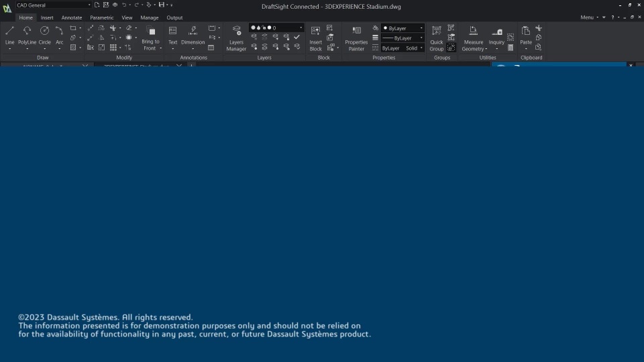Click the Trim scissors icon
The width and height of the screenshot is (644, 362).
click(x=113, y=28)
